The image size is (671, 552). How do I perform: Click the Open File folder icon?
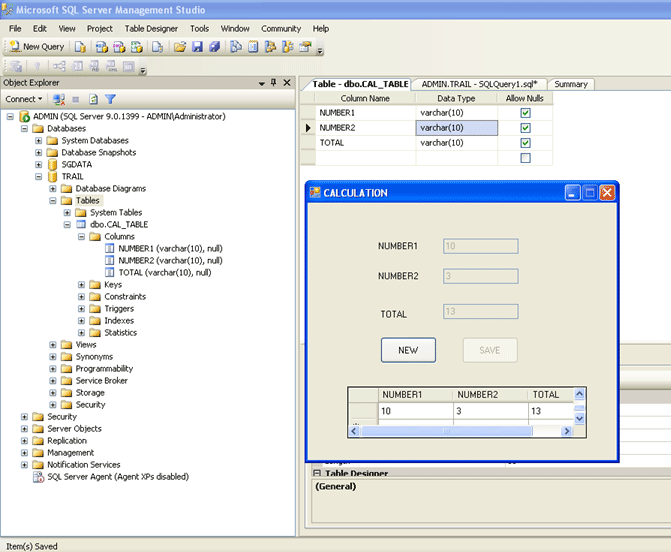click(180, 47)
